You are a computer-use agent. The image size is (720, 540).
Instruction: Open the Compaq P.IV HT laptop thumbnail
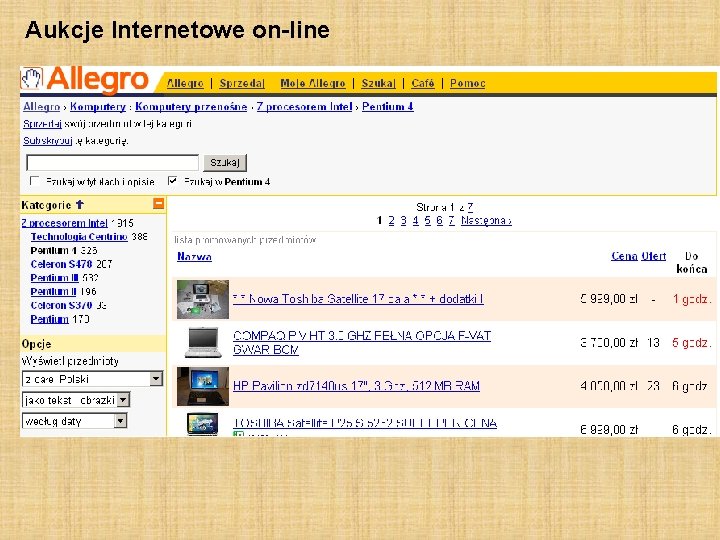tap(203, 343)
